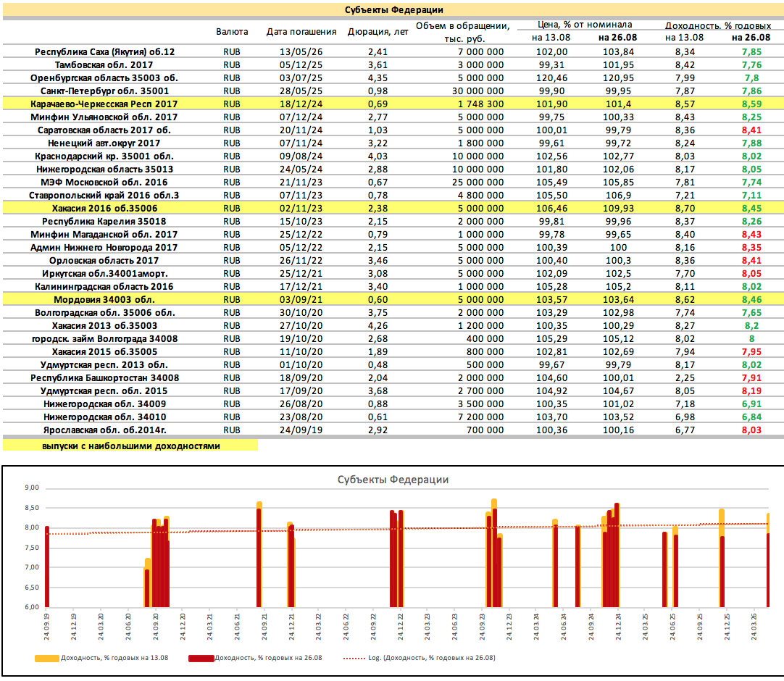784x681 pixels.
Task: Select the maturity date 13/05/26 cell
Action: click(x=301, y=52)
